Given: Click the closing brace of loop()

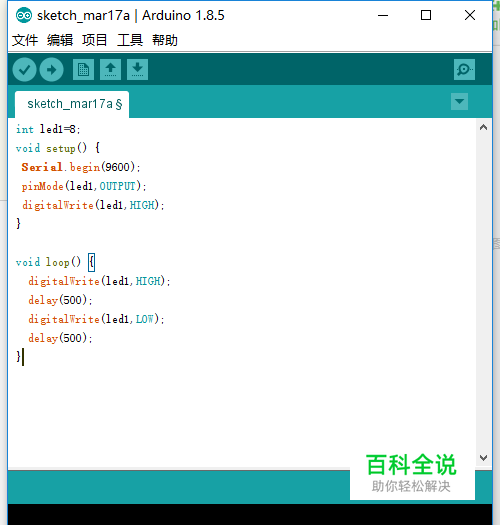Looking at the screenshot, I should click(18, 357).
